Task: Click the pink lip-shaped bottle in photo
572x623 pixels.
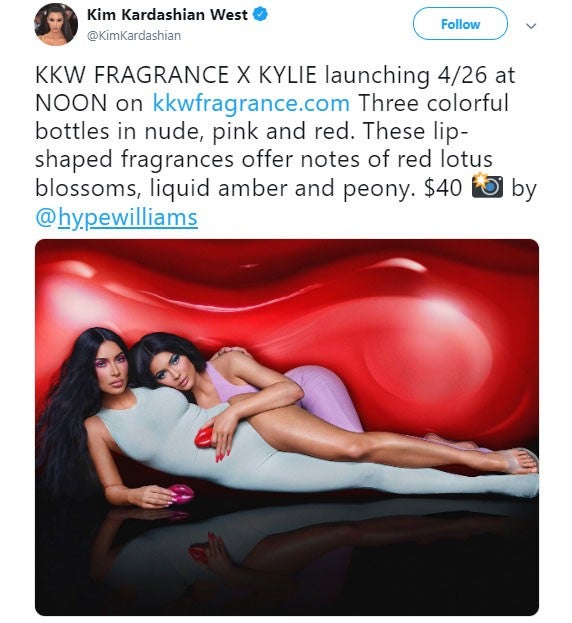Action: click(180, 493)
